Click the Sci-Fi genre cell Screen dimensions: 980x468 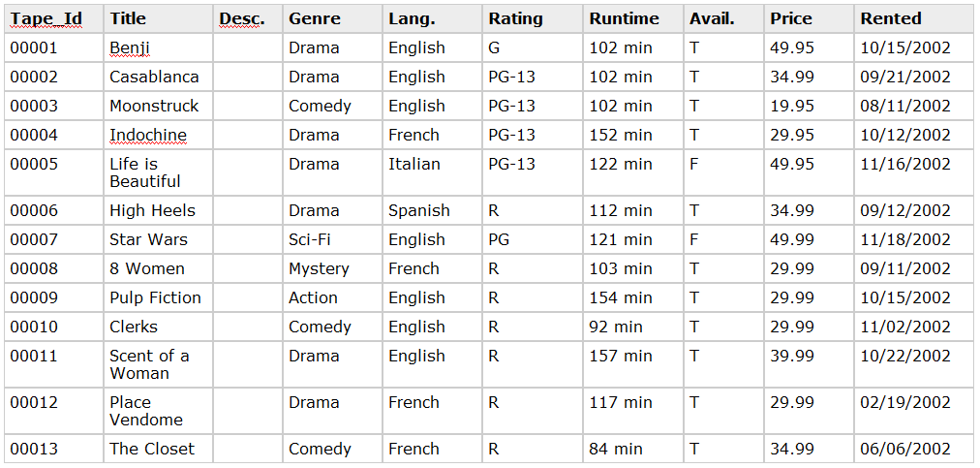pyautogui.click(x=332, y=239)
